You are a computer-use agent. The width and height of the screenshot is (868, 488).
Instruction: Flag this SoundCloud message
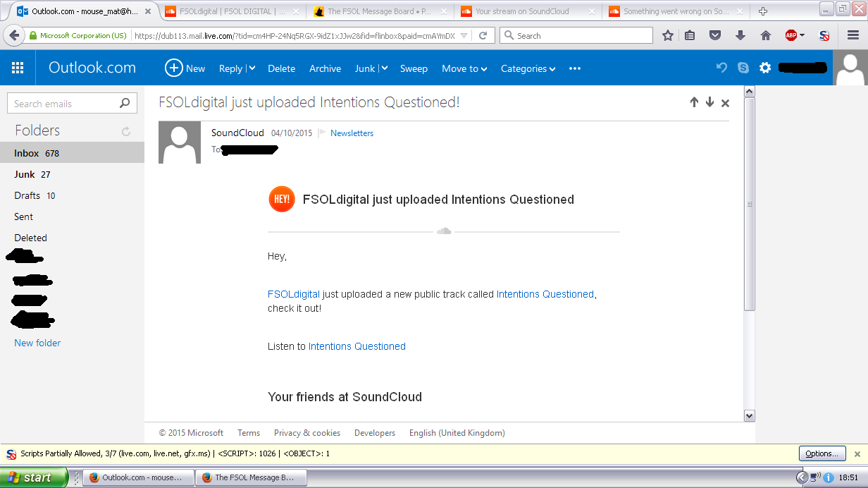click(322, 133)
